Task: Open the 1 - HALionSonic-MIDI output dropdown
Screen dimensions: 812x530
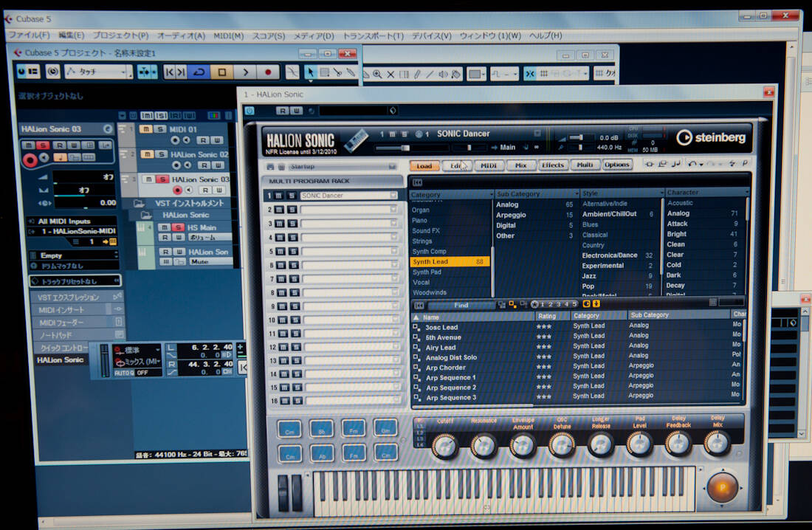Action: [x=74, y=231]
